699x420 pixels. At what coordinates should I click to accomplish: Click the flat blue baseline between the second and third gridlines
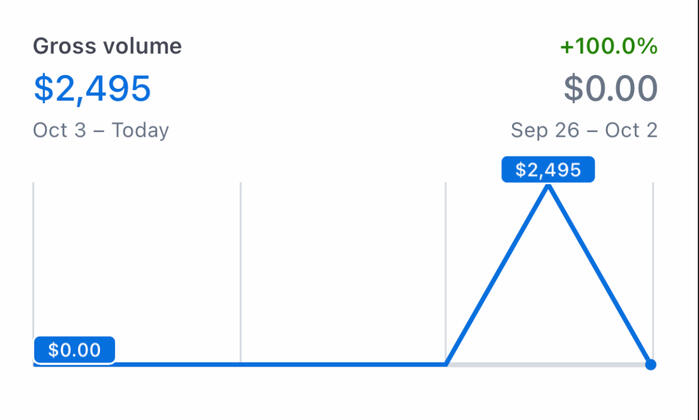[343, 364]
